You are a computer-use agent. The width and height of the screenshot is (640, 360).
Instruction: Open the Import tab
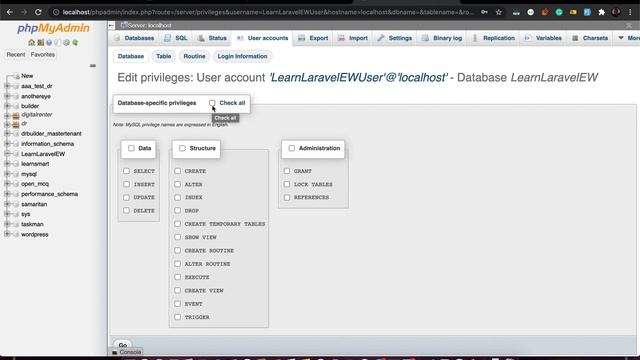353,38
